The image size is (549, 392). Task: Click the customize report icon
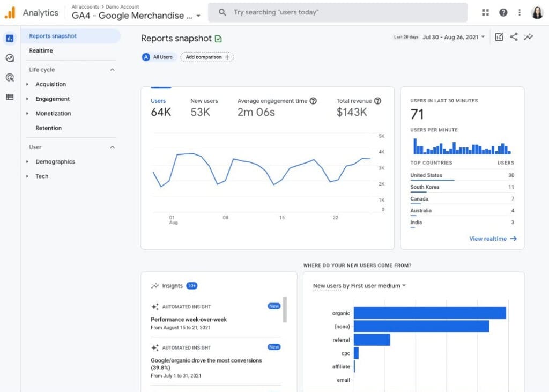pos(499,37)
